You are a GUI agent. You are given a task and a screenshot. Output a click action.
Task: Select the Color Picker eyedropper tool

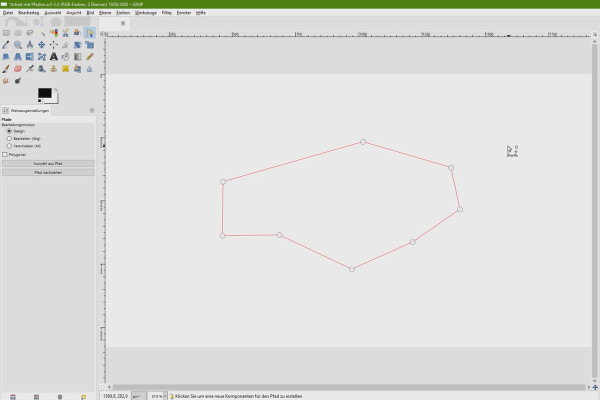(6, 45)
